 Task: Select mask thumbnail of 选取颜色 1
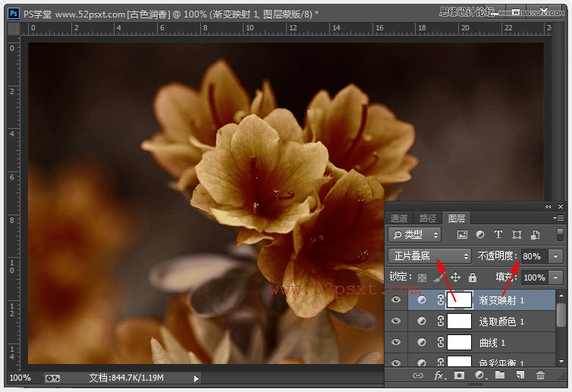point(459,321)
